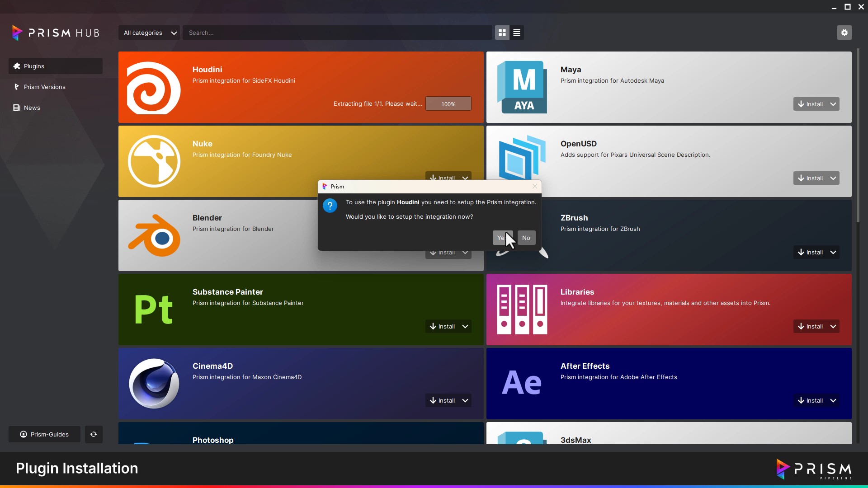
Task: Click the Prism Pipeline logo in the footer
Action: click(x=814, y=469)
